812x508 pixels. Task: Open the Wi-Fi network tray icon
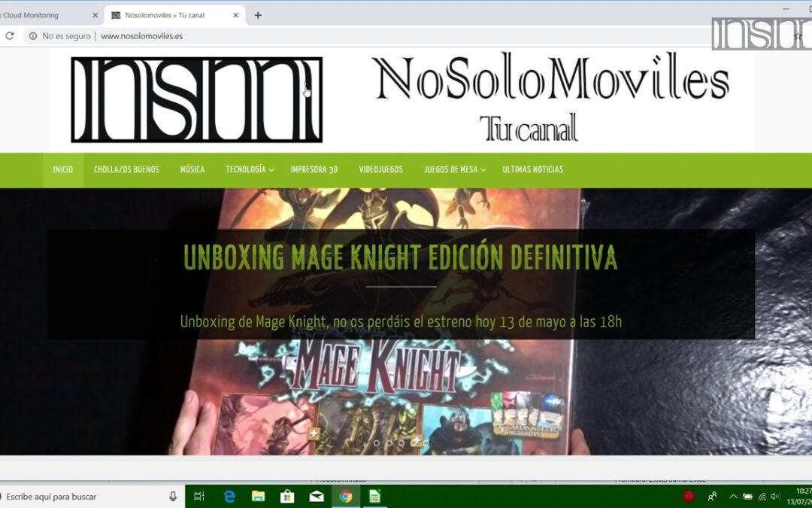762,497
